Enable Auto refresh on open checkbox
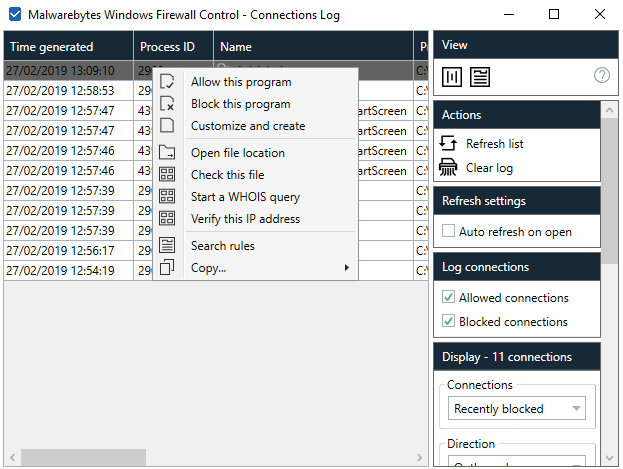The width and height of the screenshot is (623, 469). pyautogui.click(x=448, y=231)
